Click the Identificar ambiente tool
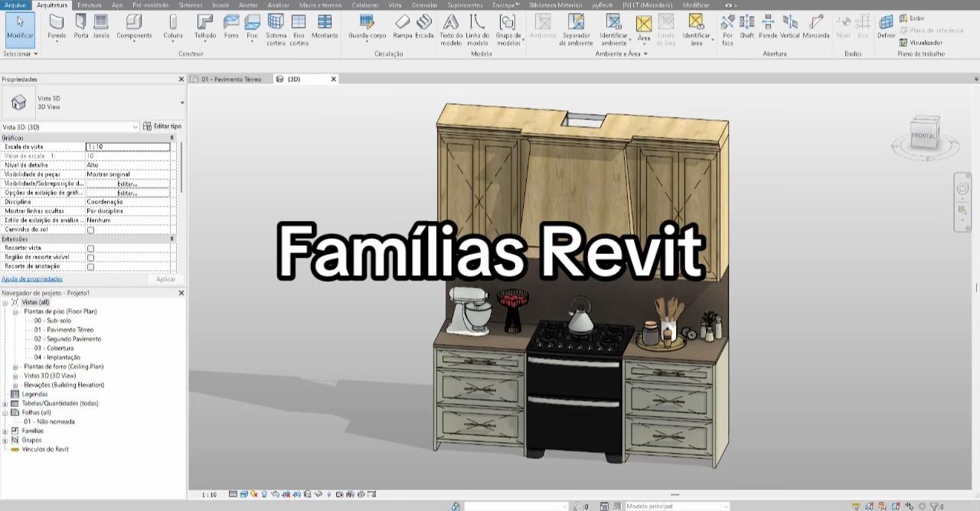The width and height of the screenshot is (980, 511). pyautogui.click(x=613, y=30)
